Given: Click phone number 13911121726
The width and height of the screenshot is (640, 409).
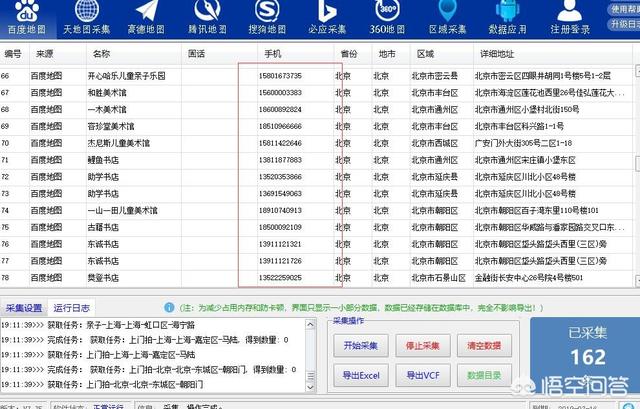Looking at the screenshot, I should [x=280, y=261].
